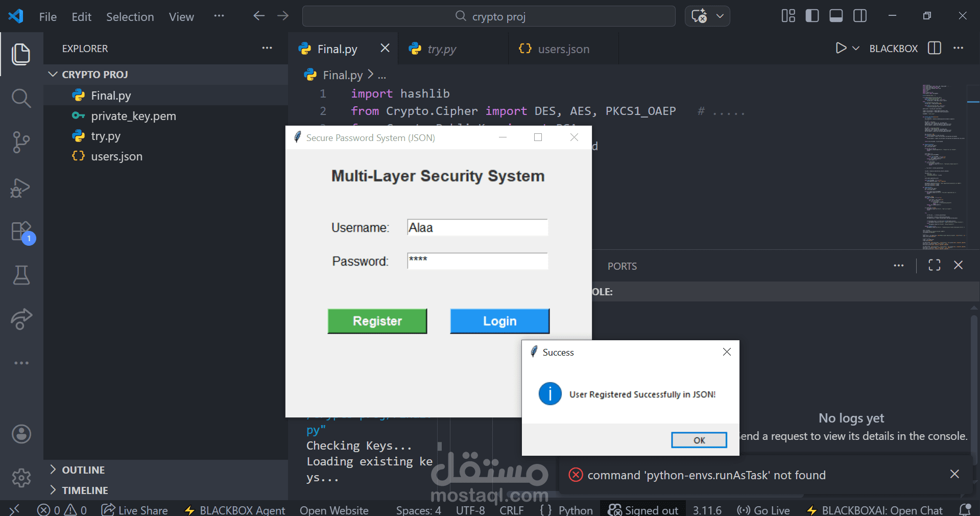This screenshot has height=516, width=980.
Task: Expand the OUTLINE section
Action: [53, 470]
